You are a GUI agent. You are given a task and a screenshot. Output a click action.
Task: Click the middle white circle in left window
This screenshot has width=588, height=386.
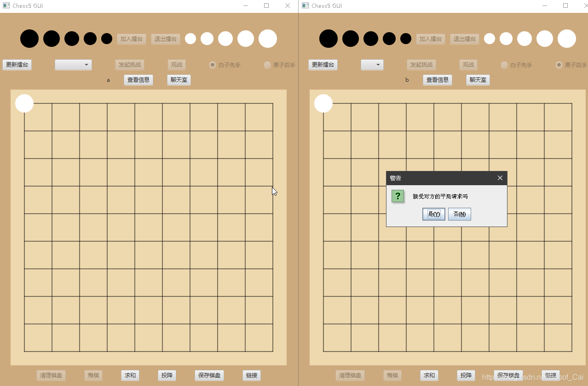click(x=225, y=39)
